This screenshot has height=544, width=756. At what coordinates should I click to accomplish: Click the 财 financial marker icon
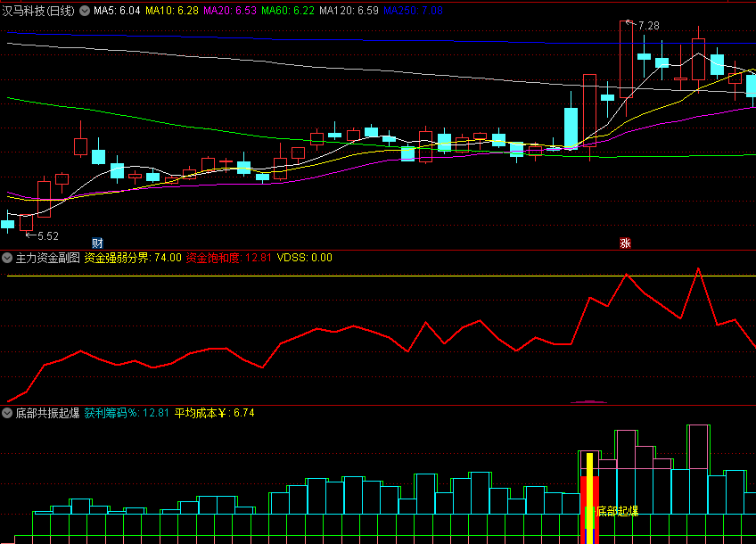click(97, 243)
